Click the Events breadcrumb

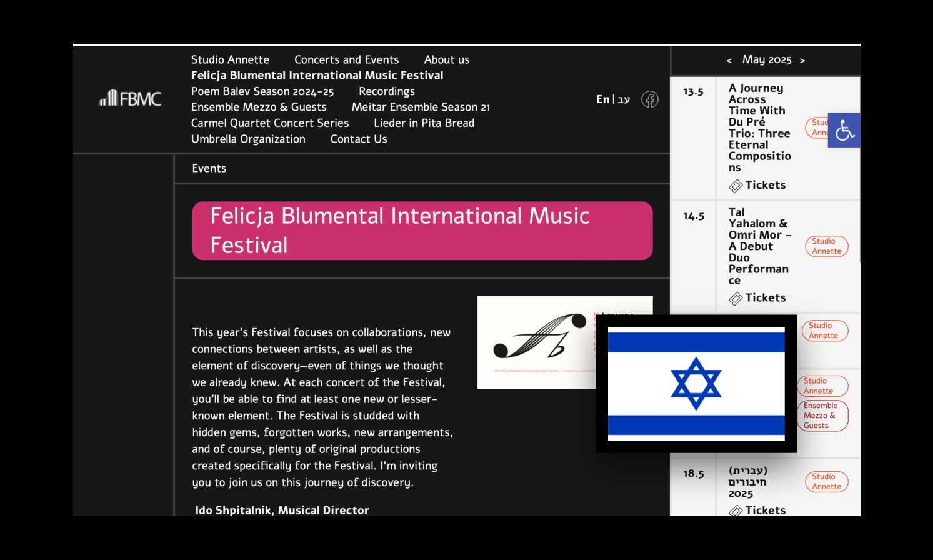click(x=209, y=168)
